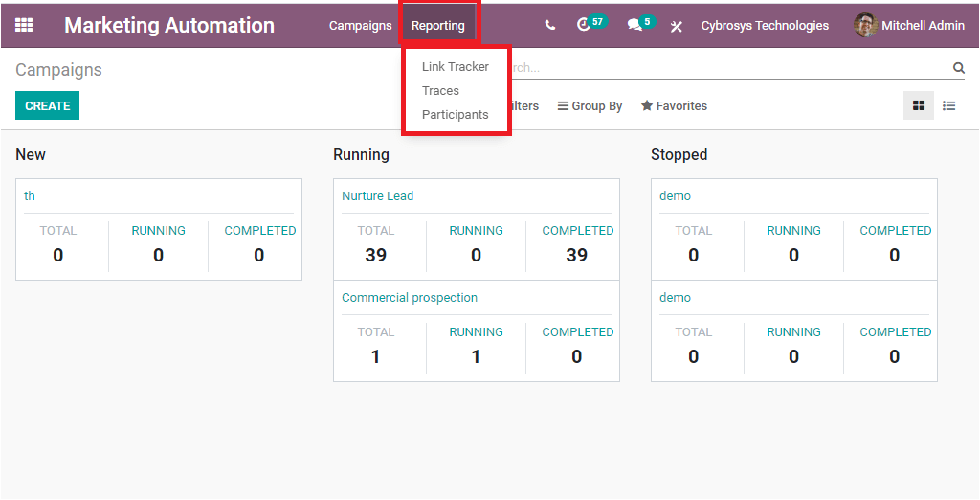The image size is (980, 500).
Task: Choose Traces in the Reporting menu
Action: point(440,90)
